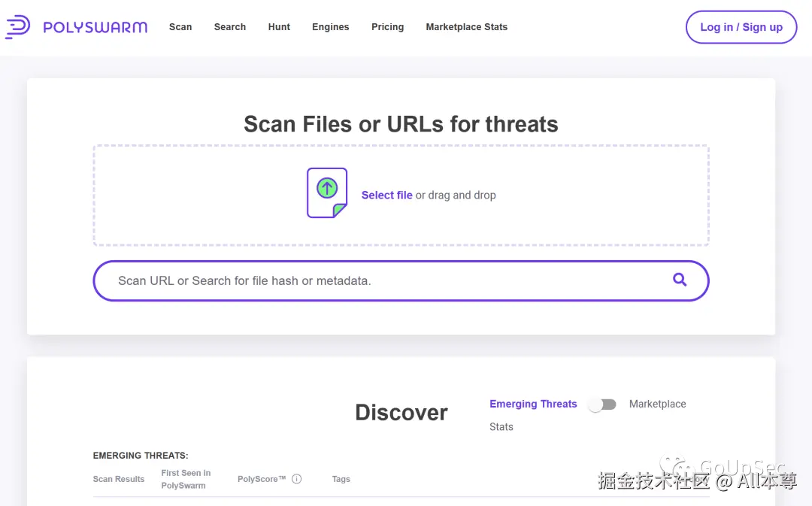Click the Scan Files or URLs heading

tap(401, 124)
